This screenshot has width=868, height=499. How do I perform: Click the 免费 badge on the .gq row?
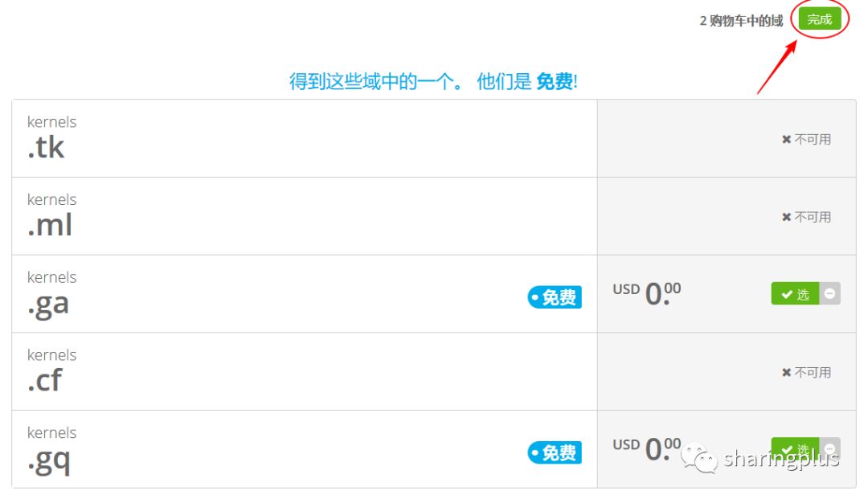click(555, 453)
